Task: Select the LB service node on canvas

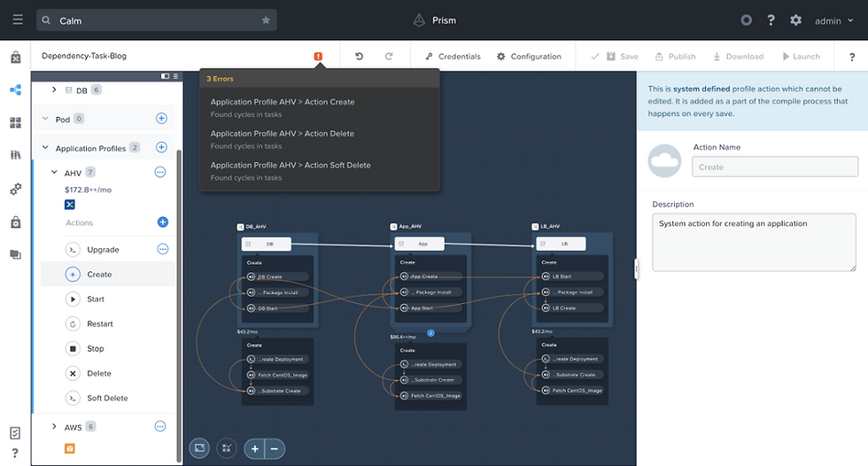Action: click(x=561, y=244)
